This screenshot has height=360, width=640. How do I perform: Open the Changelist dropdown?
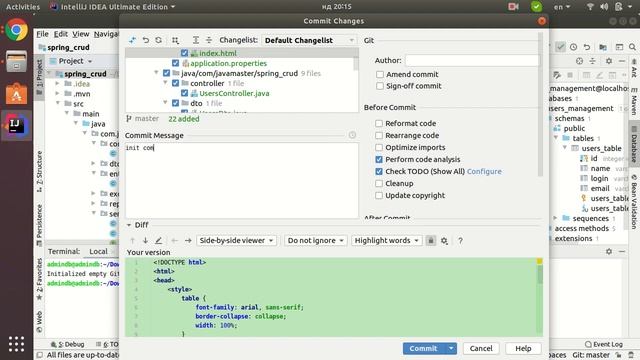tap(309, 40)
